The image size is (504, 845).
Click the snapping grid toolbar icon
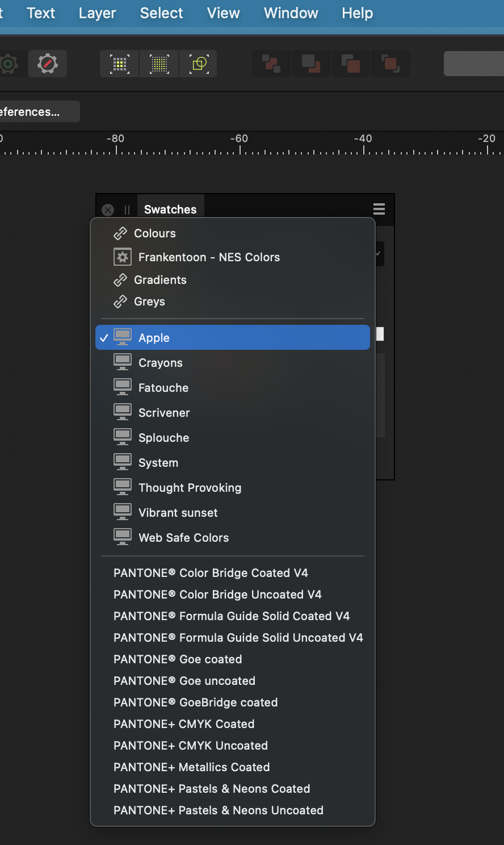(x=120, y=64)
